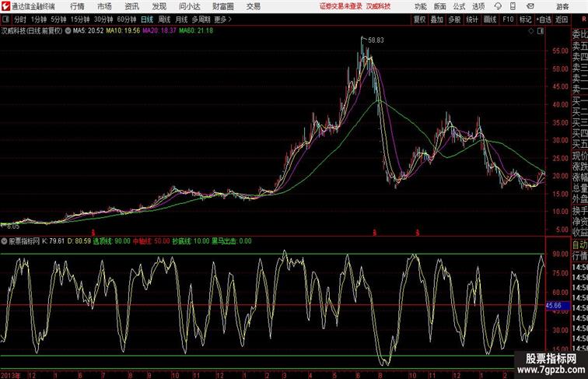The image size is (588, 379).
Task: Open the 市场 menu
Action: [104, 6]
